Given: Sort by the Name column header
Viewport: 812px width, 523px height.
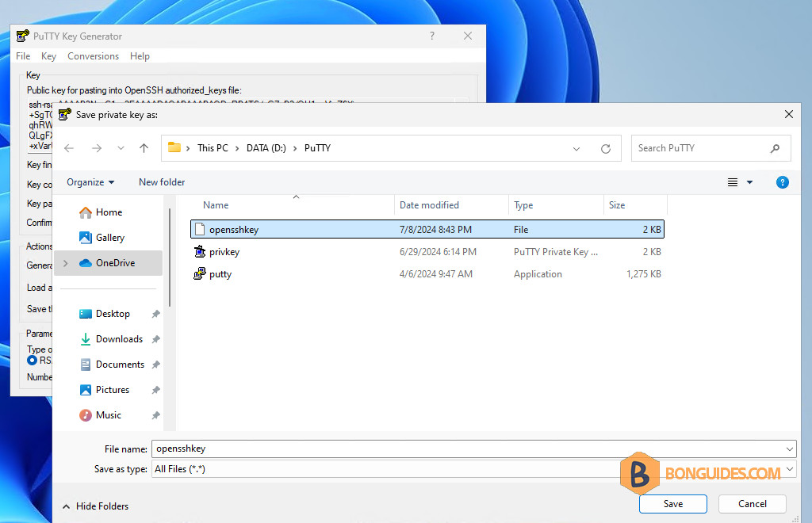Looking at the screenshot, I should [x=216, y=205].
